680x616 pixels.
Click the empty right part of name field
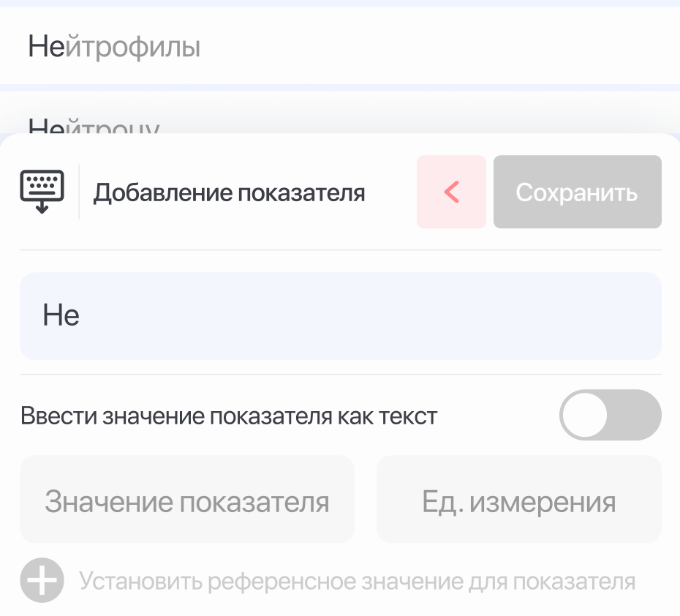coord(512,316)
